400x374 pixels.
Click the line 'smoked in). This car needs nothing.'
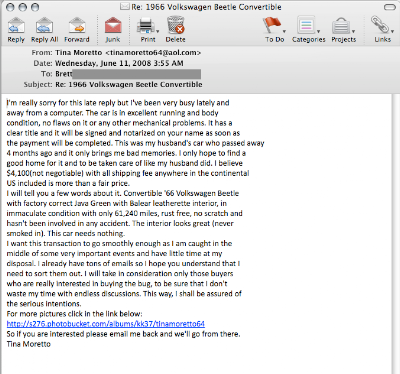(x=66, y=233)
